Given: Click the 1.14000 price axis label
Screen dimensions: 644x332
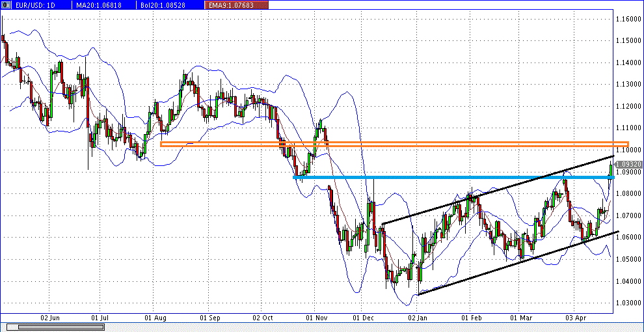Looking at the screenshot, I should click(628, 63).
